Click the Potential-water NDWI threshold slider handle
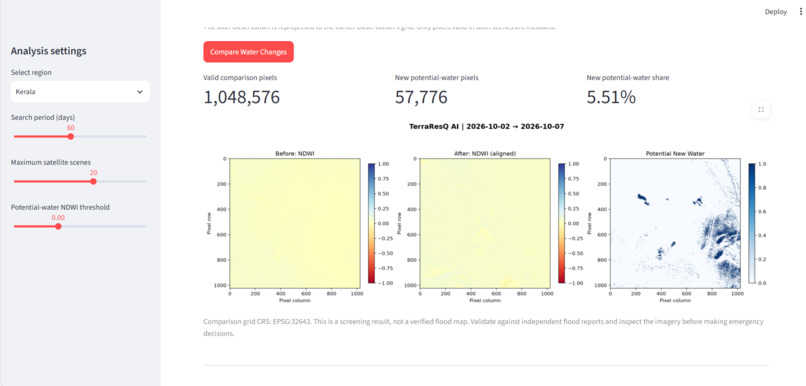The image size is (806, 386). point(58,226)
